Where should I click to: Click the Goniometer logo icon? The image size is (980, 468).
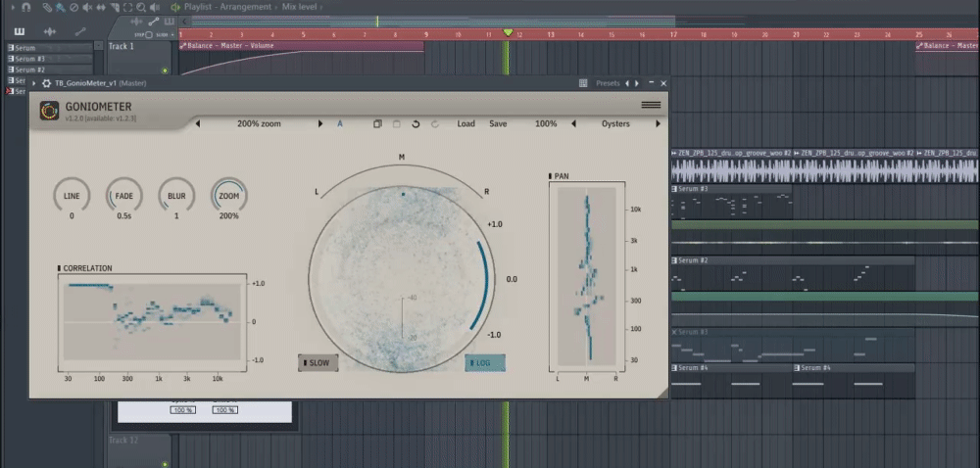49,111
